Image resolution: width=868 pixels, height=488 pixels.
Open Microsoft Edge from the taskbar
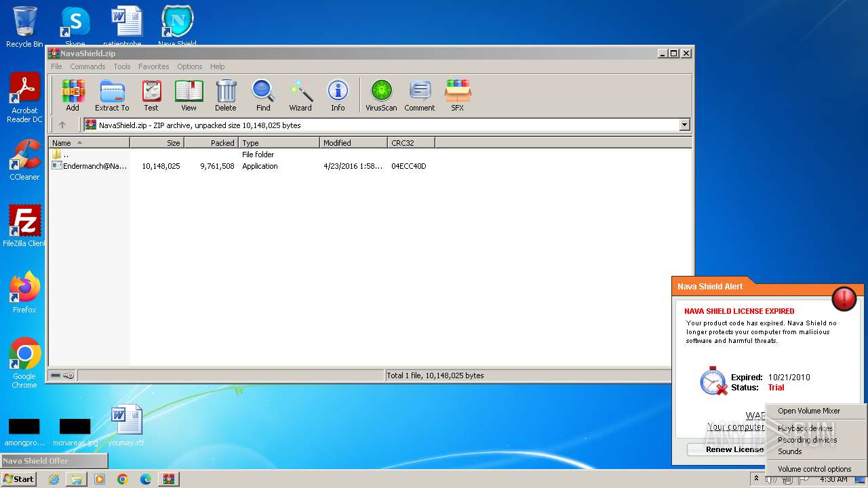pos(145,479)
